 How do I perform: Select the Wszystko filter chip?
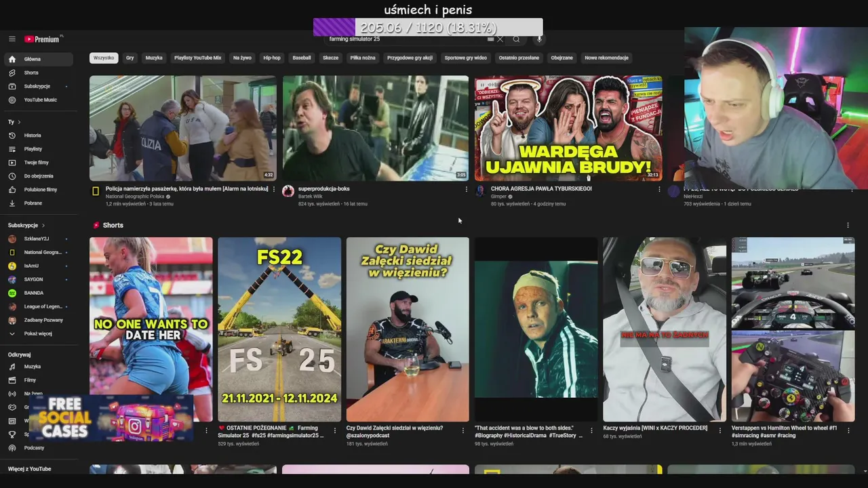(x=104, y=58)
